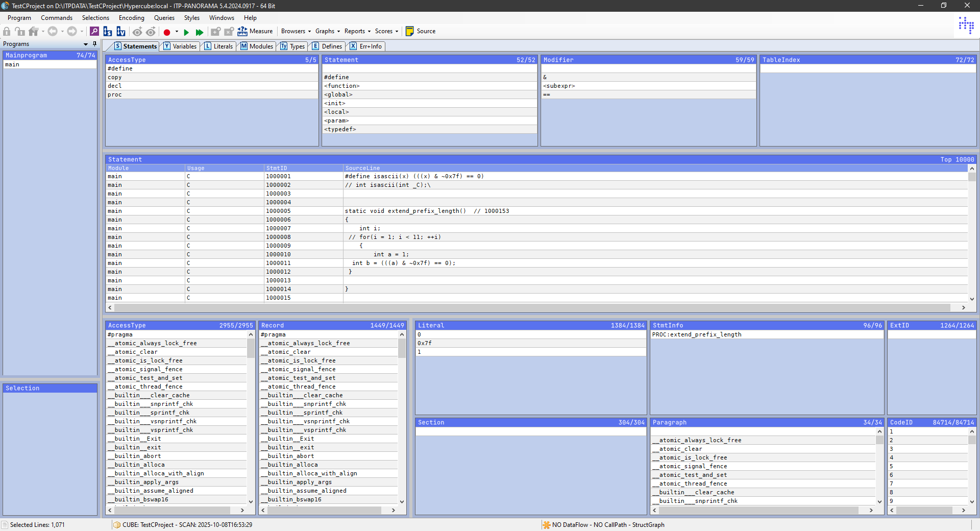Open the Scores dropdown
This screenshot has height=531, width=980.
tap(386, 31)
